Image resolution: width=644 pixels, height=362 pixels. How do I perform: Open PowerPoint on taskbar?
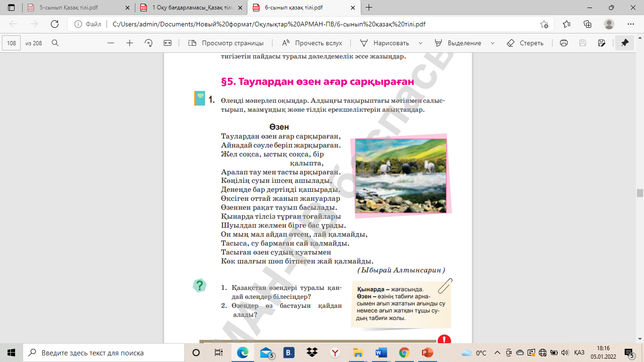coord(427,353)
